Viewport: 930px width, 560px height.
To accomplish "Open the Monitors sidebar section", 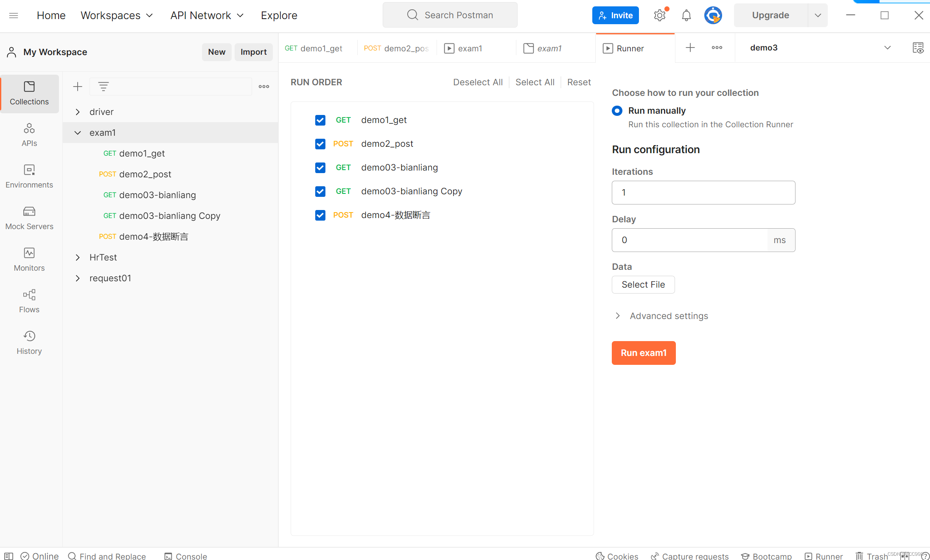I will coord(29,260).
